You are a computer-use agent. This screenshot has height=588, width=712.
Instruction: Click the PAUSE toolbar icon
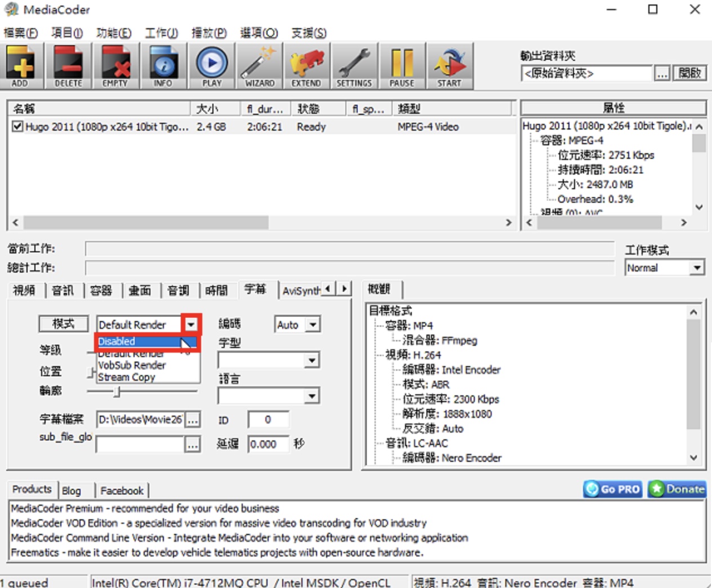[402, 66]
